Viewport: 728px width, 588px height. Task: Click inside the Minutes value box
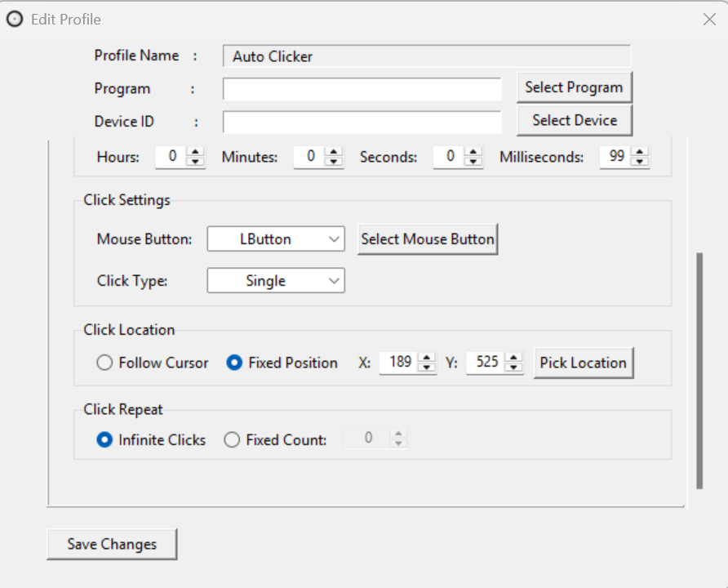point(309,157)
